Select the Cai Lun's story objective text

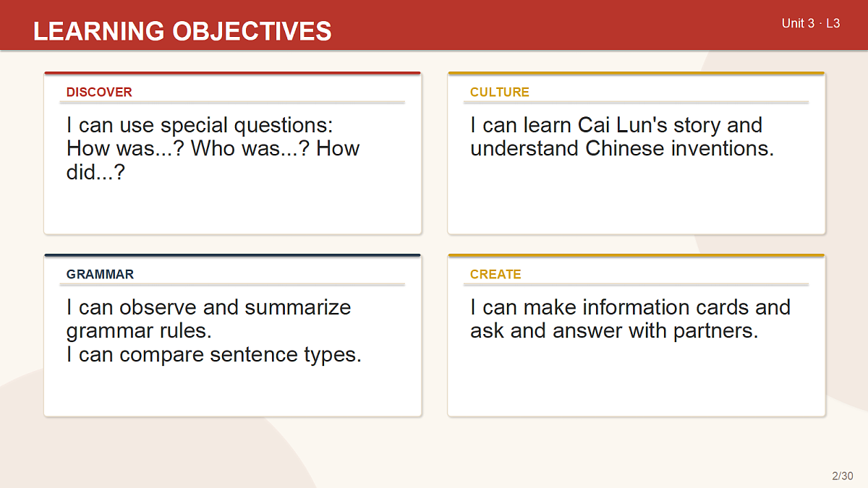(x=622, y=137)
